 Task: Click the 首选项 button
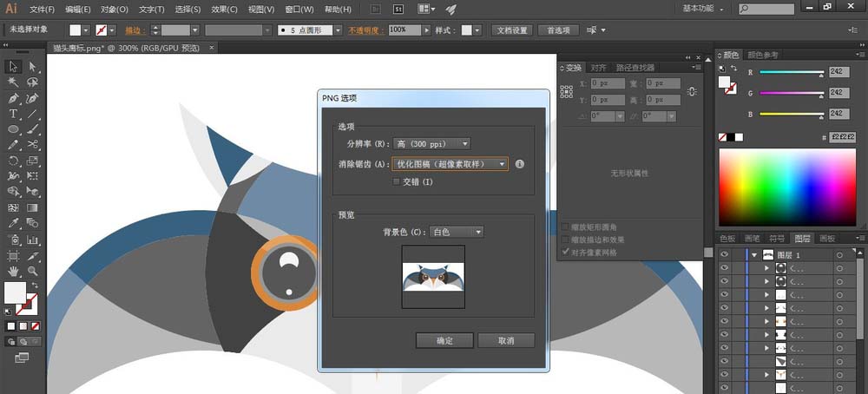[x=558, y=30]
